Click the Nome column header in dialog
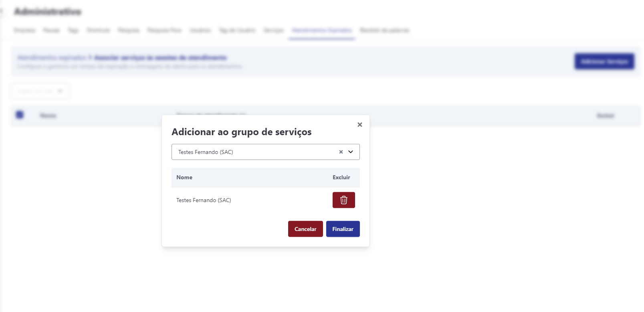This screenshot has height=312, width=644. [x=184, y=177]
